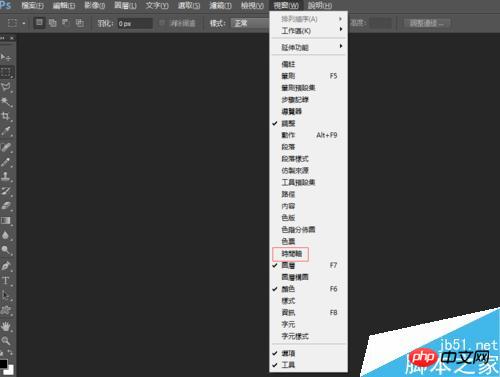Select the Custom Shape tool
Image resolution: width=500 pixels, height=377 pixels.
6,310
